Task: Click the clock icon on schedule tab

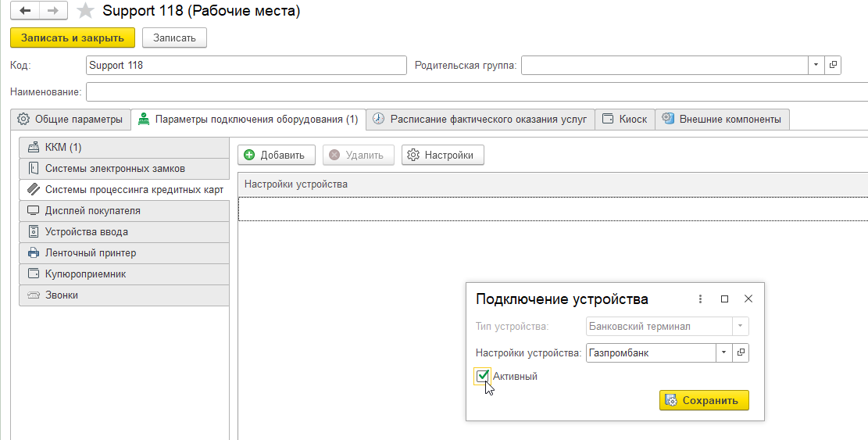Action: [378, 119]
